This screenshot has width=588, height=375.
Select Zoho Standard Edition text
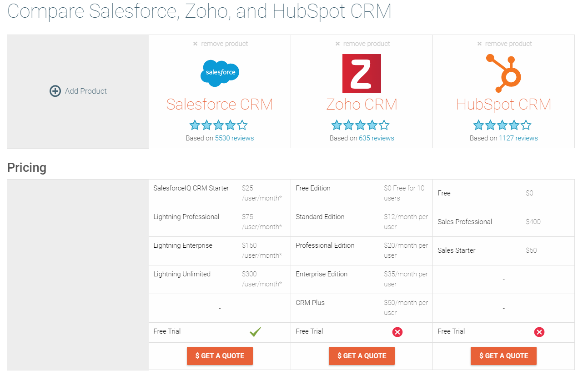coord(320,217)
